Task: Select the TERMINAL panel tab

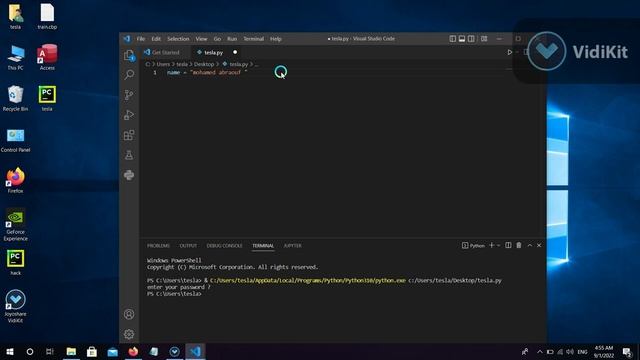Action: pos(263,246)
